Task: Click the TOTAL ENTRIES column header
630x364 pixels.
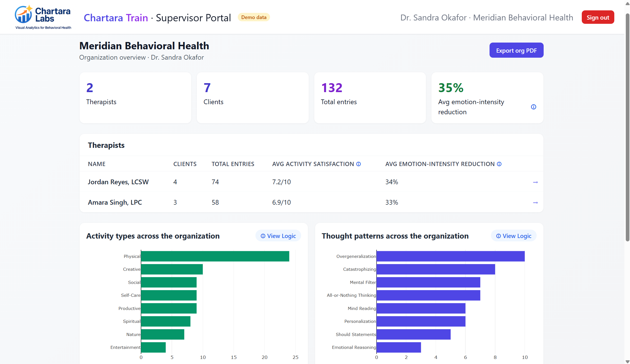Action: click(x=233, y=164)
